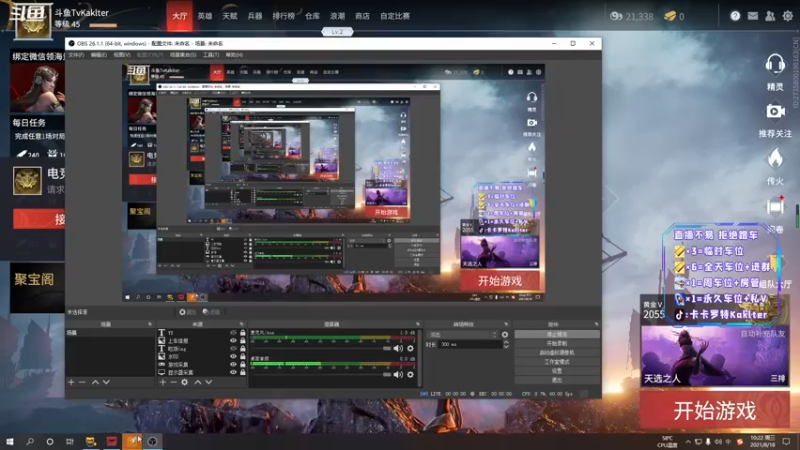Image resolution: width=800 pixels, height=450 pixels.
Task: Open the OBS 帮助(H) menu
Action: [x=234, y=55]
